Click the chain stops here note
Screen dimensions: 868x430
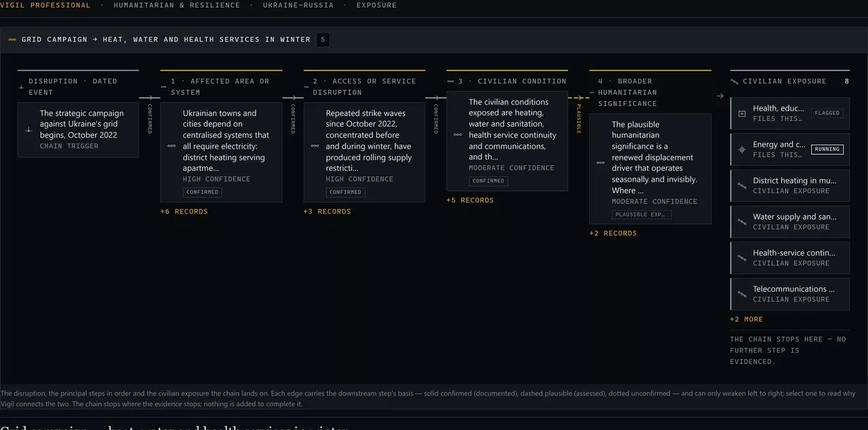point(788,351)
